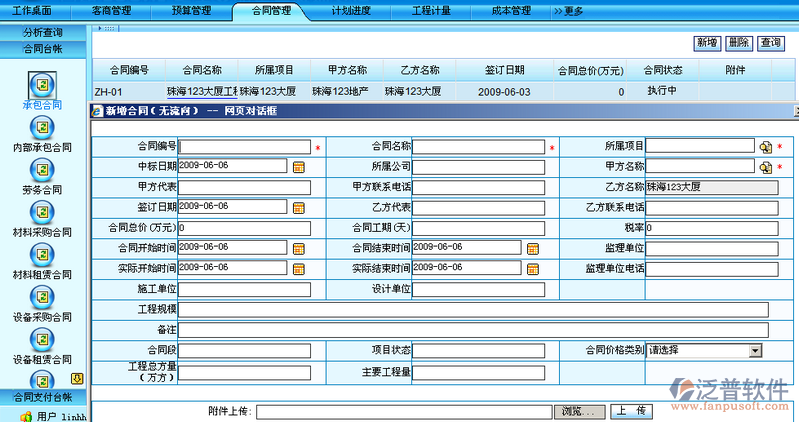Click the 所属项目 lookup icon

(x=766, y=146)
